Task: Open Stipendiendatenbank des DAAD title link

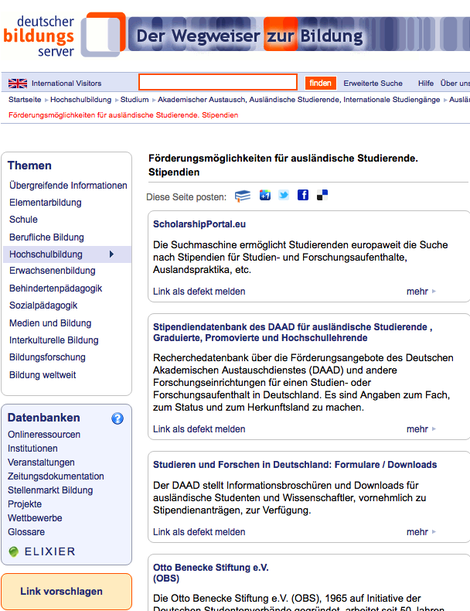Action: 292,332
